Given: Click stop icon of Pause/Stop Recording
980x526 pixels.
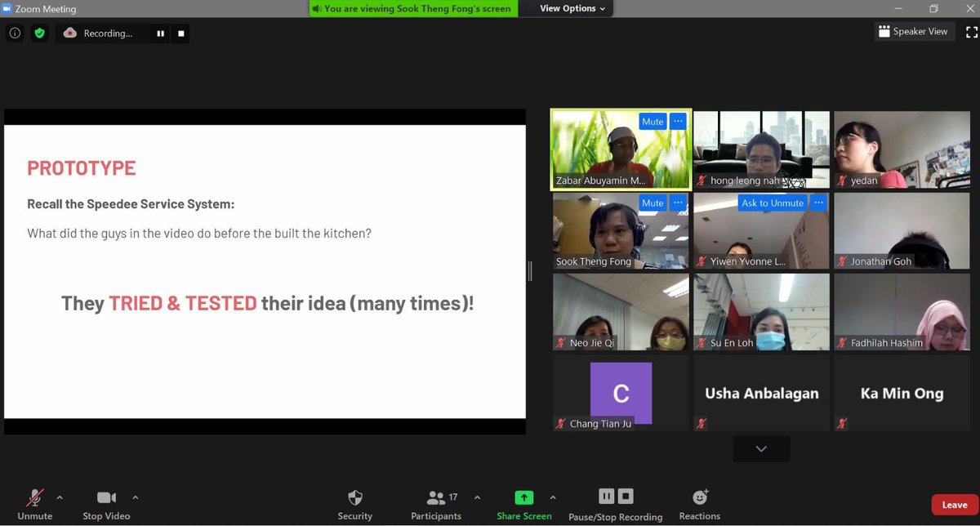Looking at the screenshot, I should click(x=626, y=496).
